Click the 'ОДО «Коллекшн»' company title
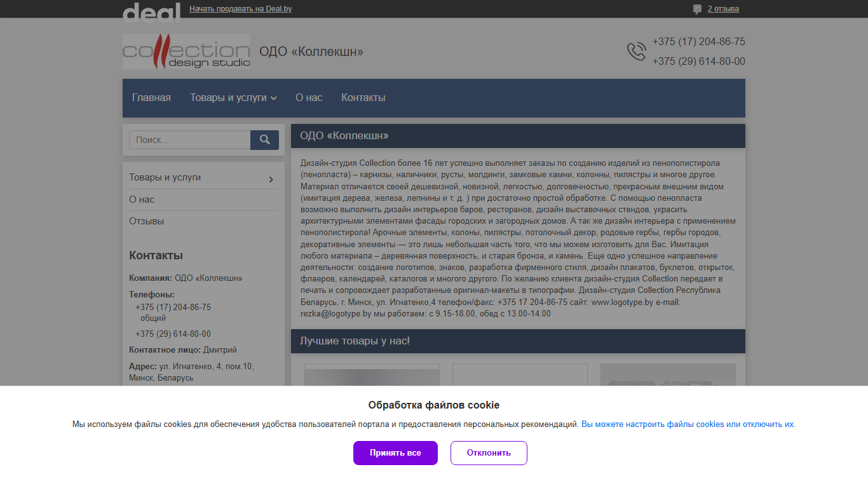 point(311,51)
